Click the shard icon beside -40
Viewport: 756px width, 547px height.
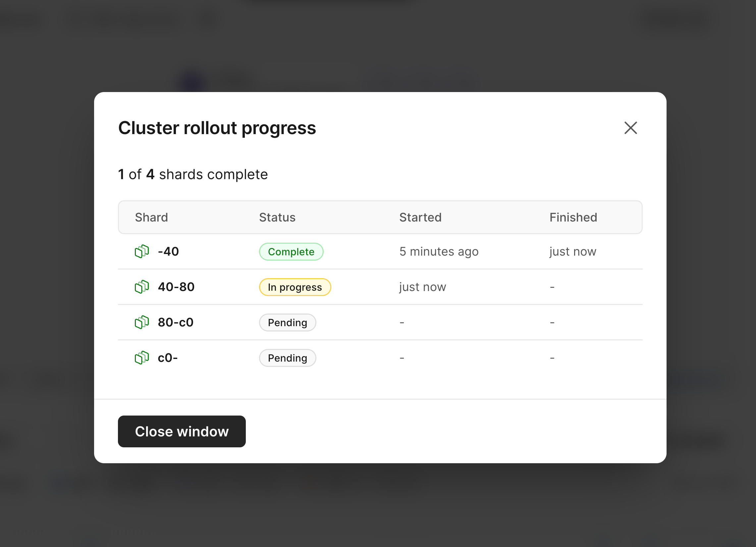coord(142,252)
